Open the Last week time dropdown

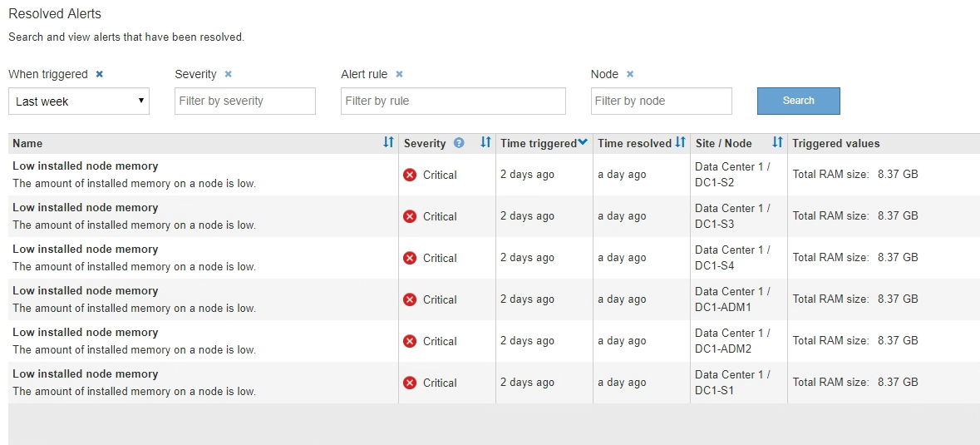(x=79, y=101)
